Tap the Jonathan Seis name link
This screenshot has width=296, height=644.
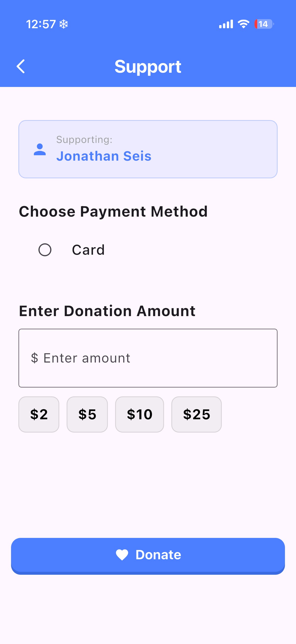104,156
